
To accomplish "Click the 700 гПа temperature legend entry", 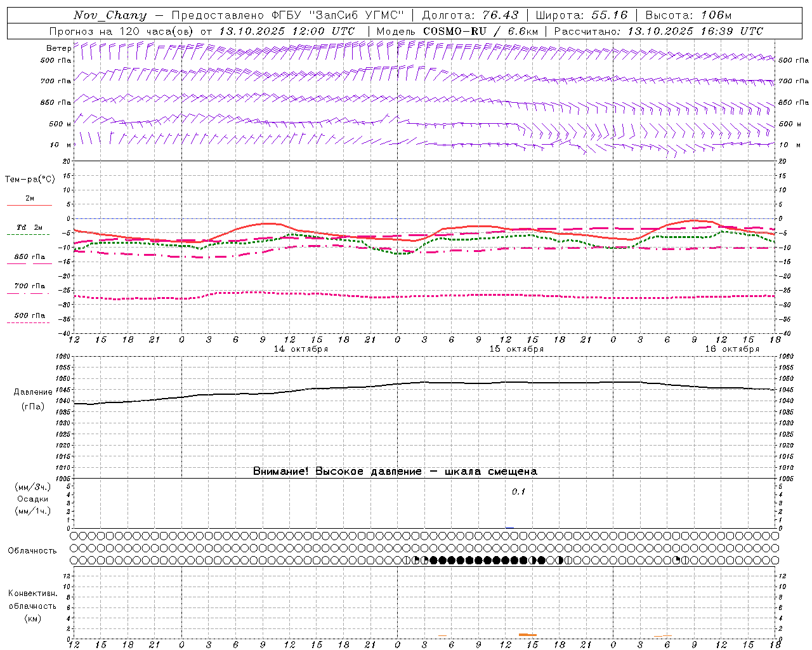I will click(x=29, y=286).
